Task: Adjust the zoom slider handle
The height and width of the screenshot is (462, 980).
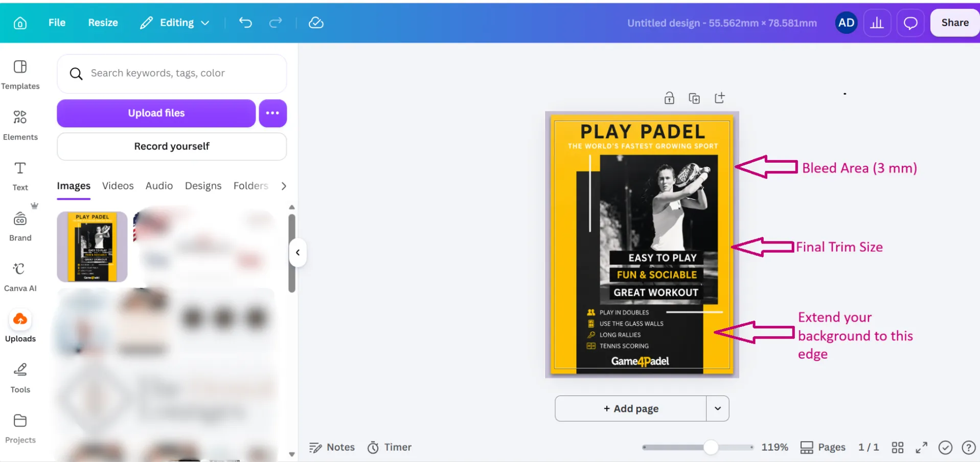Action: pyautogui.click(x=711, y=447)
